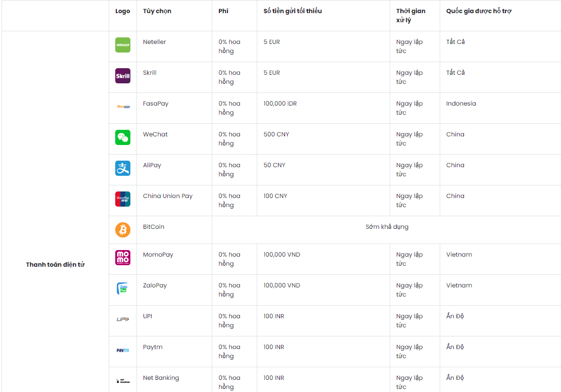
Task: Click the 'Tùy chọn' column header
Action: tap(157, 11)
